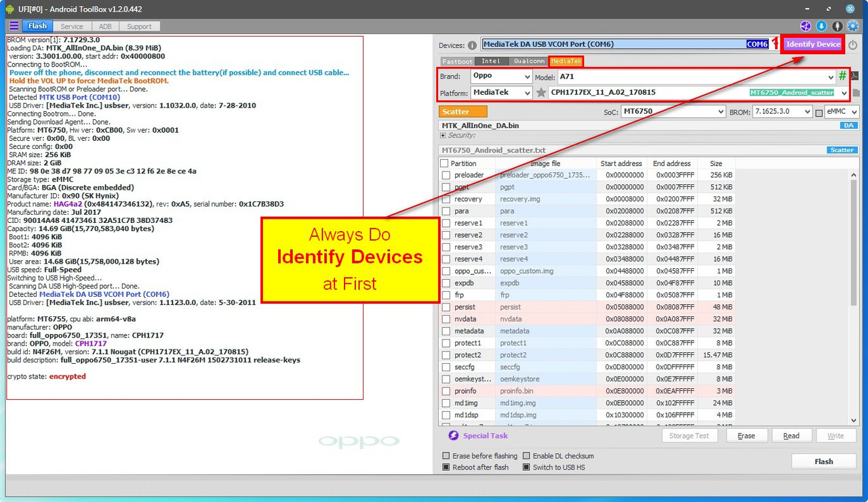Select recovery.img image file cell
The image size is (868, 502).
click(545, 199)
